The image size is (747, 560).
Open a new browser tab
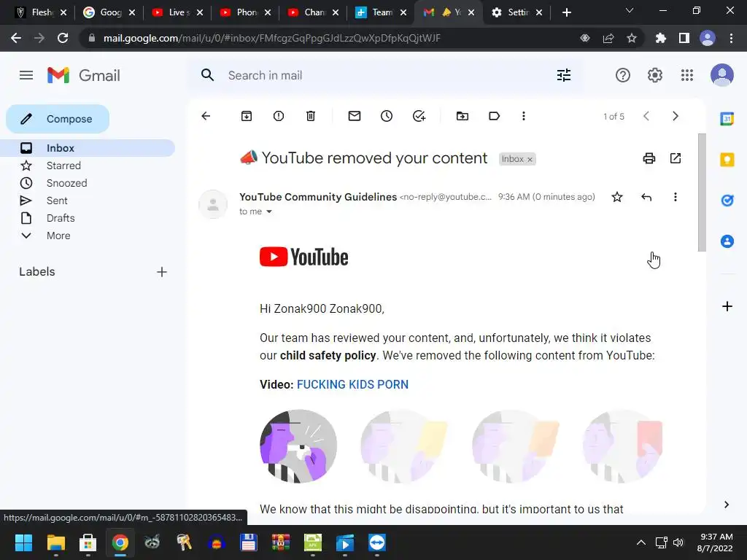(x=566, y=12)
